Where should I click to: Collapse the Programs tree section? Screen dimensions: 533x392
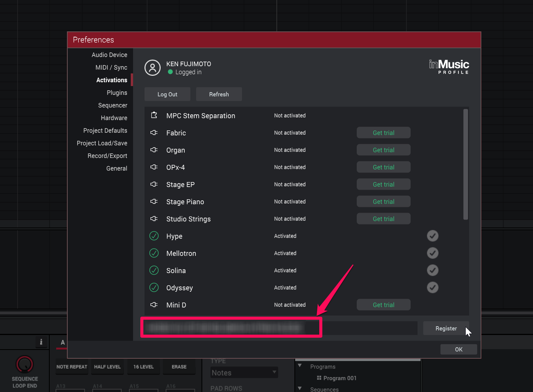tap(300, 366)
